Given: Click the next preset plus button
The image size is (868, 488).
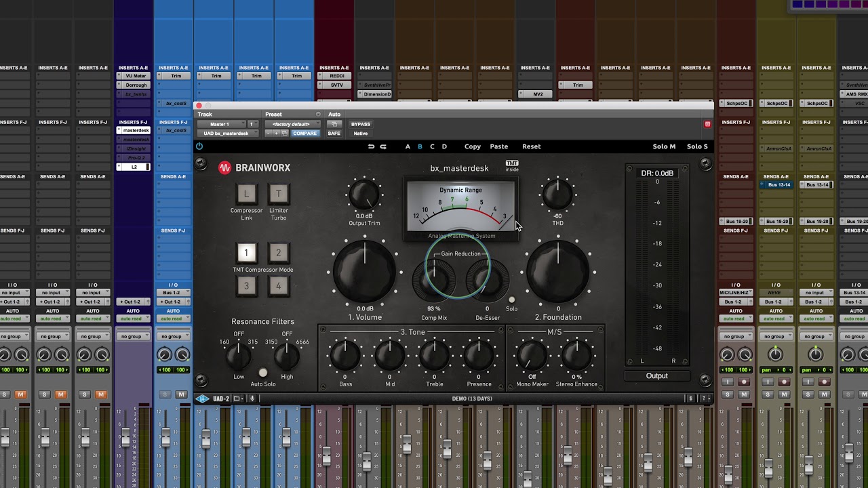Looking at the screenshot, I should pos(276,134).
